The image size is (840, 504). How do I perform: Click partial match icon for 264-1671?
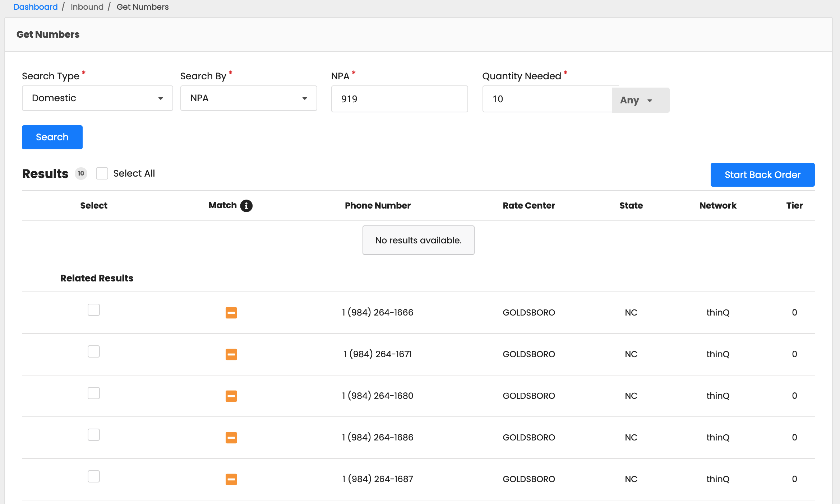coord(231,354)
